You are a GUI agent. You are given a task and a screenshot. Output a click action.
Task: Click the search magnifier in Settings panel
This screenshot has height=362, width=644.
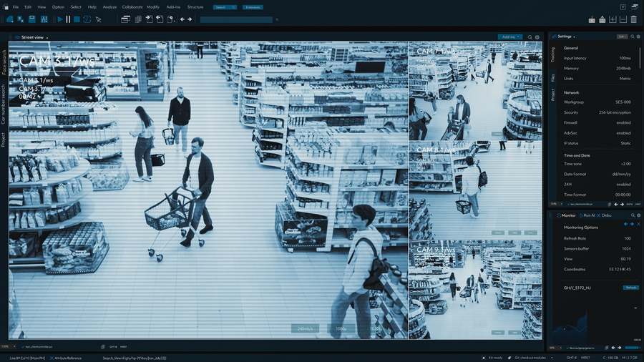[632, 36]
